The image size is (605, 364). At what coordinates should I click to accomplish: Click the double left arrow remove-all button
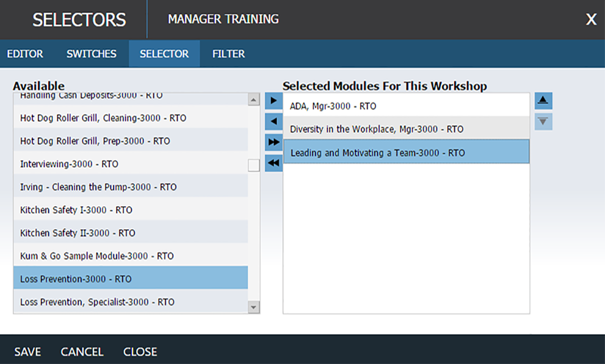tap(274, 163)
